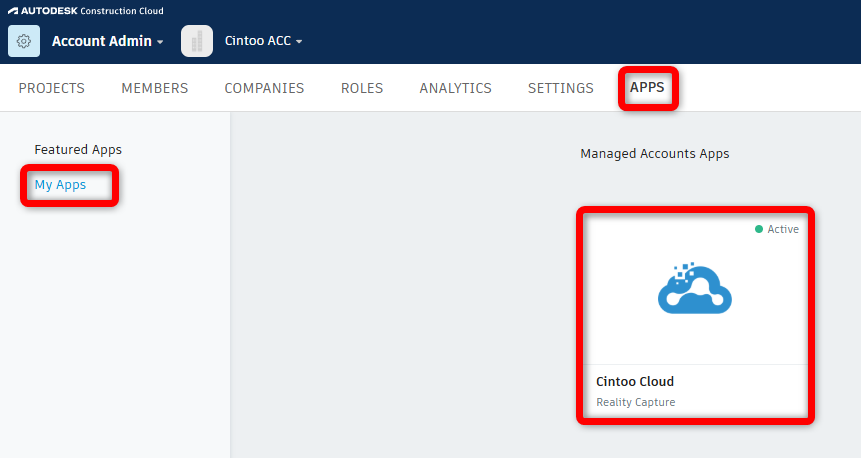861x458 pixels.
Task: Click the Managed Accounts Apps heading
Action: pos(655,154)
